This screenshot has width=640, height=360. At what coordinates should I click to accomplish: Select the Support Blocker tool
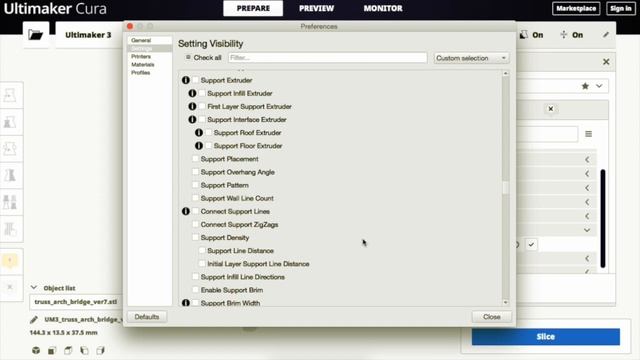[x=10, y=229]
